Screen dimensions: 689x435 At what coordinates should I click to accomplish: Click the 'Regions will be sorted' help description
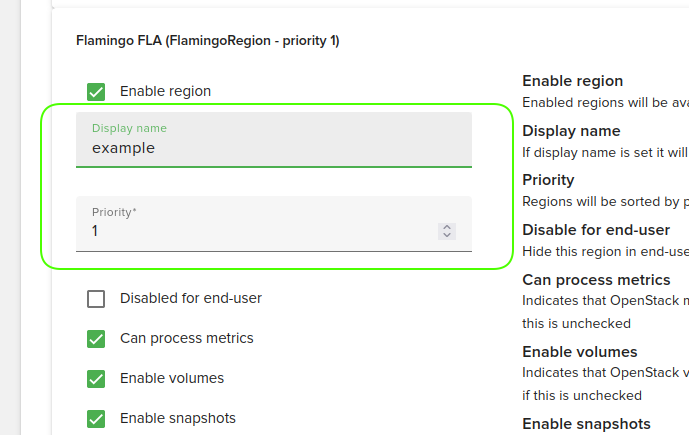click(x=601, y=201)
